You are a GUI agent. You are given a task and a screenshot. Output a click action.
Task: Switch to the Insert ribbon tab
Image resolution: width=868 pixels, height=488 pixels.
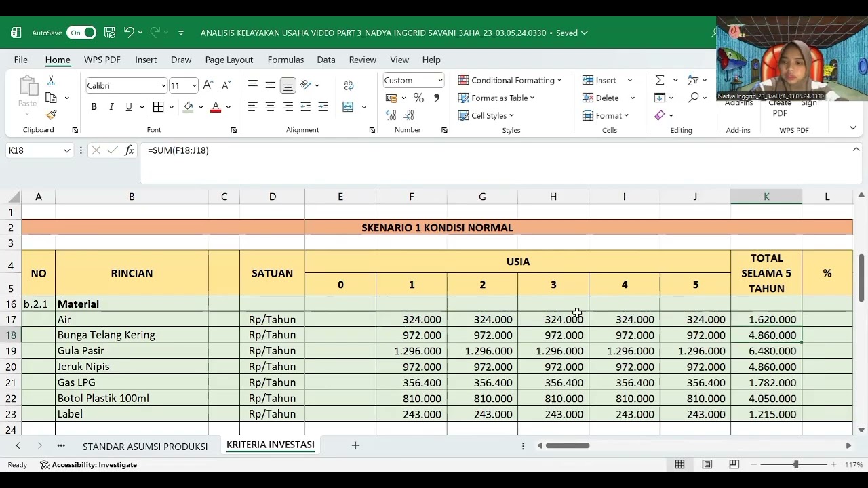146,60
